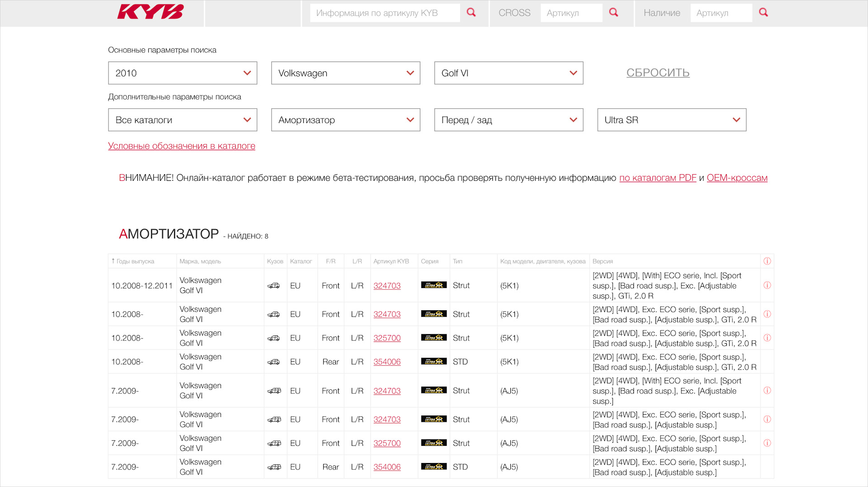The image size is (868, 487).
Task: Open по каталогам PDF link
Action: pyautogui.click(x=658, y=178)
